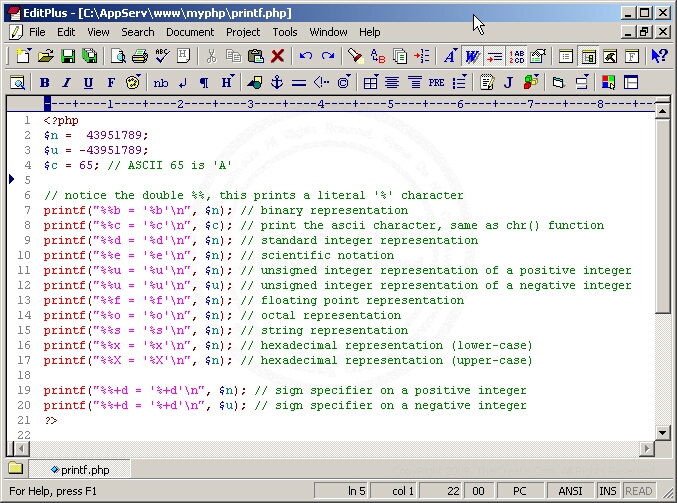Toggle Line Numbers display button
Image resolution: width=677 pixels, height=503 pixels.
click(516, 56)
